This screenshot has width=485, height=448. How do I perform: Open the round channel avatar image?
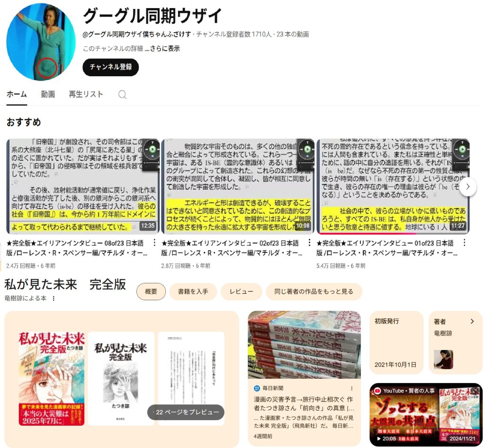click(x=41, y=42)
